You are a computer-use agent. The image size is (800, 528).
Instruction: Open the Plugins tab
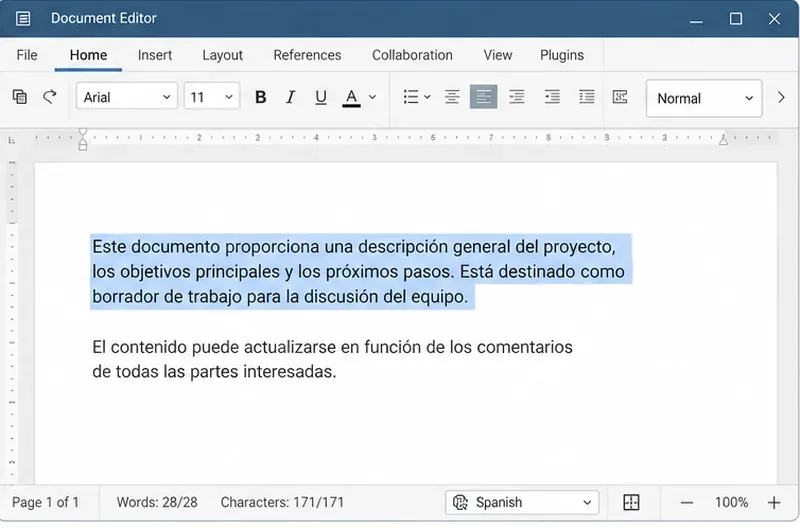point(562,55)
